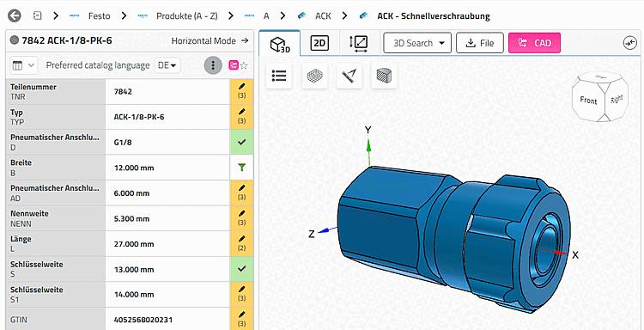Screen dimensions: 644x330
Task: Collapse viewer panel with circular arrows icon
Action: [629, 43]
